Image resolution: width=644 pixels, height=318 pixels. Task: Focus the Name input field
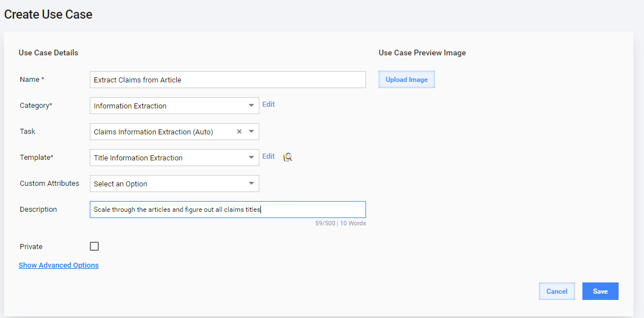tap(228, 80)
